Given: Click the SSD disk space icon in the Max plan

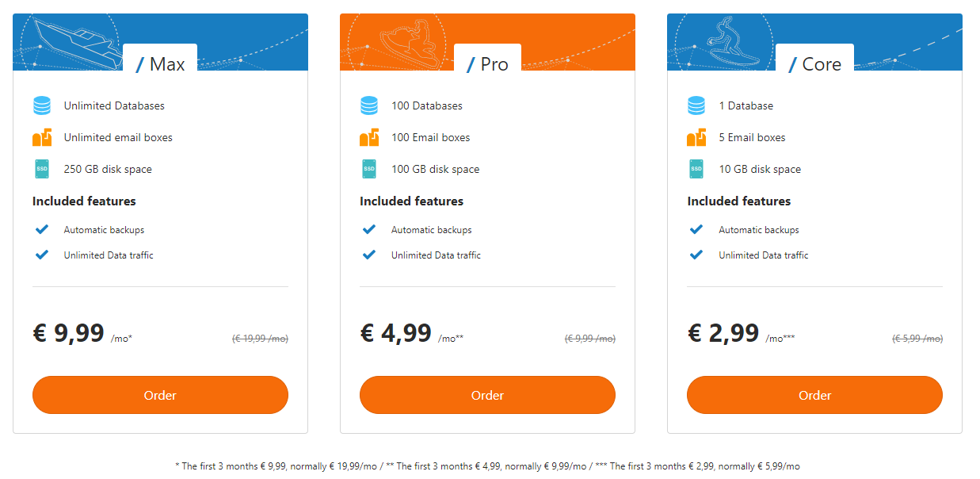Looking at the screenshot, I should pyautogui.click(x=41, y=168).
